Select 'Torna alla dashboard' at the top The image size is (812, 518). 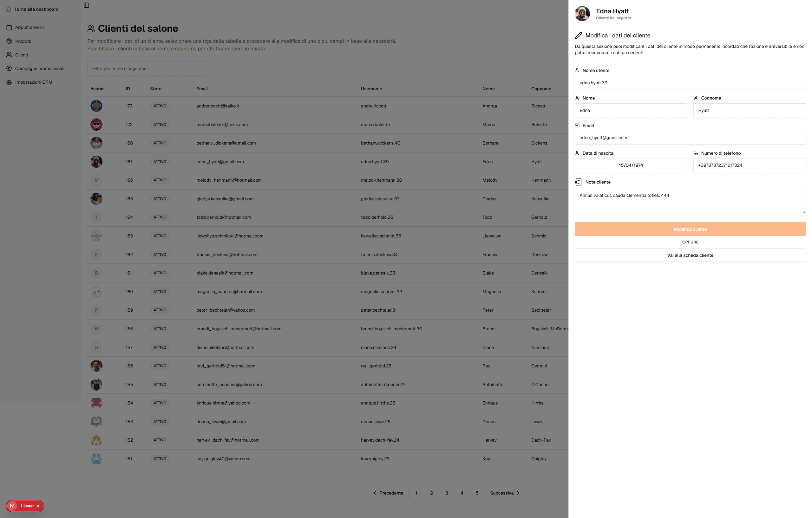tap(36, 9)
